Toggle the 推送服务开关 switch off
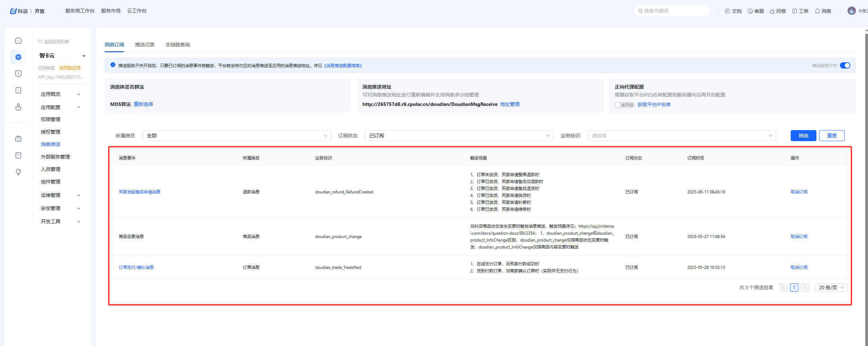The width and height of the screenshot is (868, 346). tap(845, 65)
